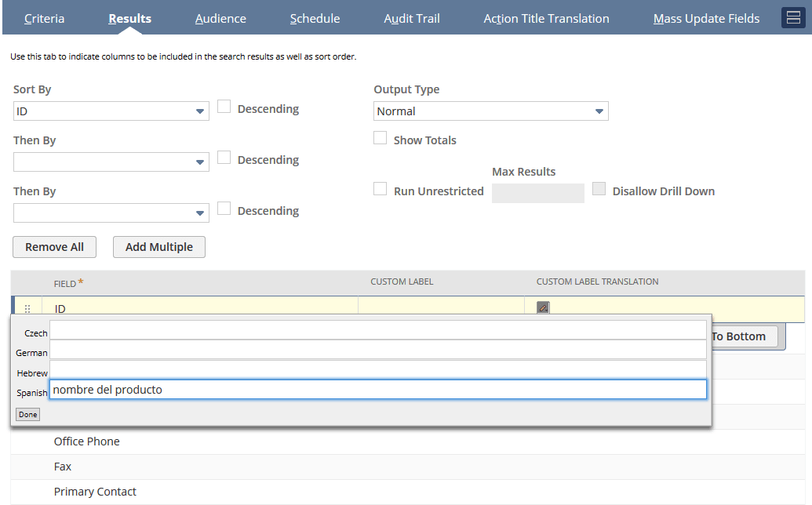Click the Spanish translation input field
The image size is (812, 505).
377,390
